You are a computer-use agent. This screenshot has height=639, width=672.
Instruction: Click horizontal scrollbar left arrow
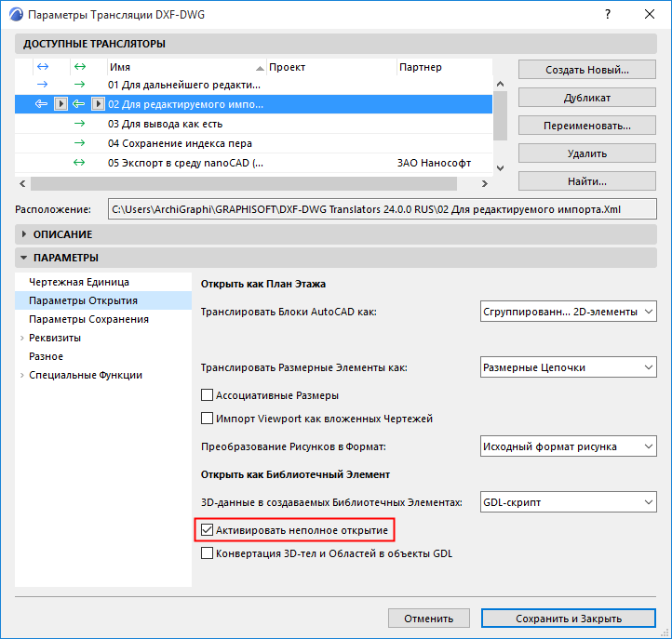pos(22,184)
